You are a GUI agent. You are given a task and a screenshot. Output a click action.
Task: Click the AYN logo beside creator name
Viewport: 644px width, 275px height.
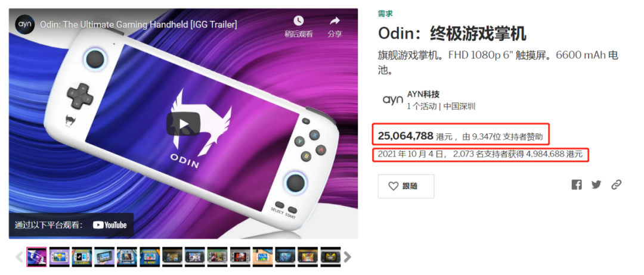pyautogui.click(x=392, y=99)
